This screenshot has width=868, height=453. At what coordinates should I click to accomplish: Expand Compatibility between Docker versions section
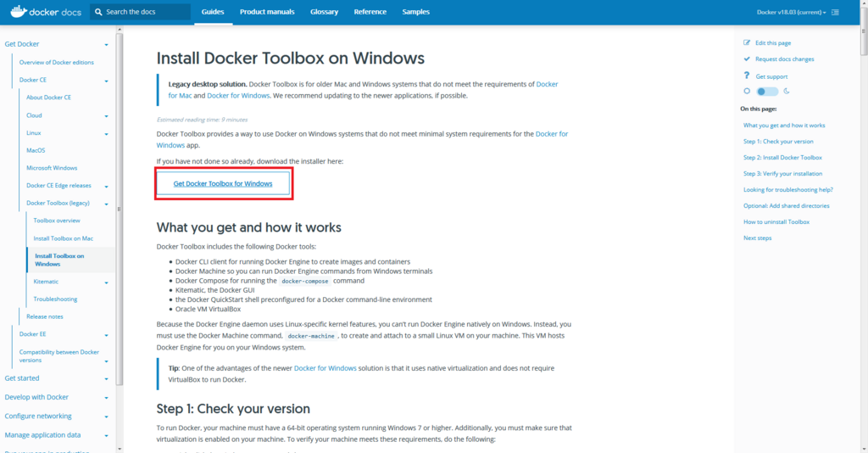106,361
